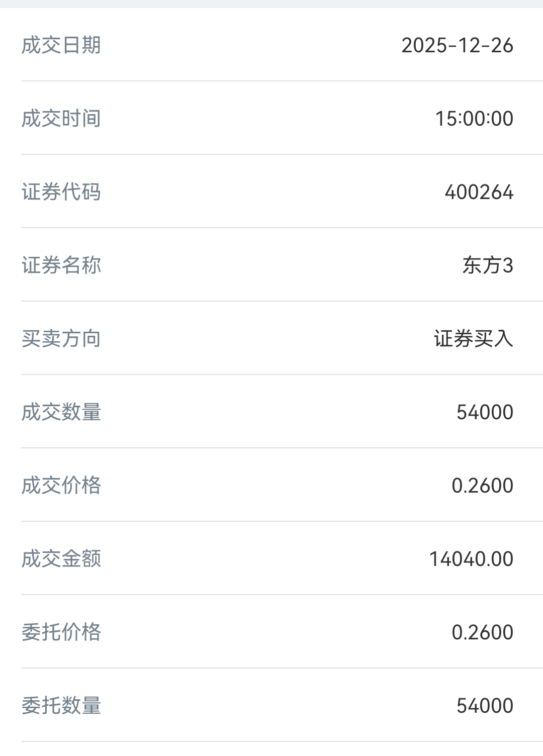Screen dimensions: 543x756
Task: Tap the 委托价格 value 0.2600
Action: pyautogui.click(x=482, y=632)
